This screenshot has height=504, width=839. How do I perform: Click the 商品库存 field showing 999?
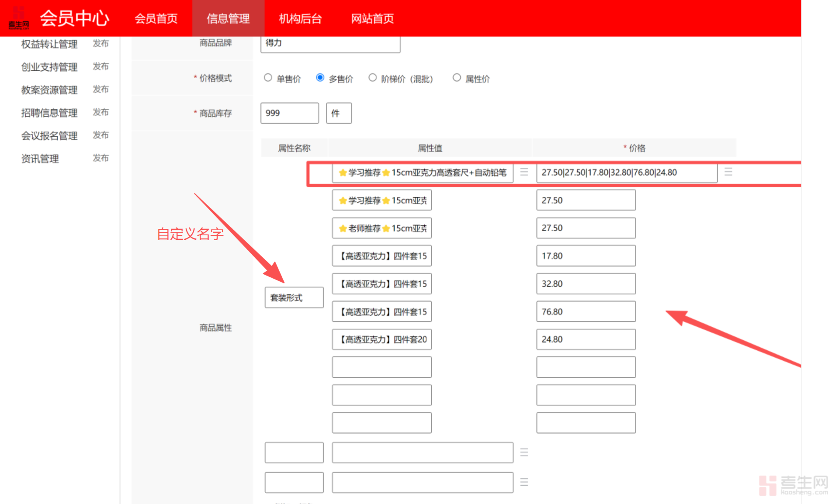(x=289, y=113)
